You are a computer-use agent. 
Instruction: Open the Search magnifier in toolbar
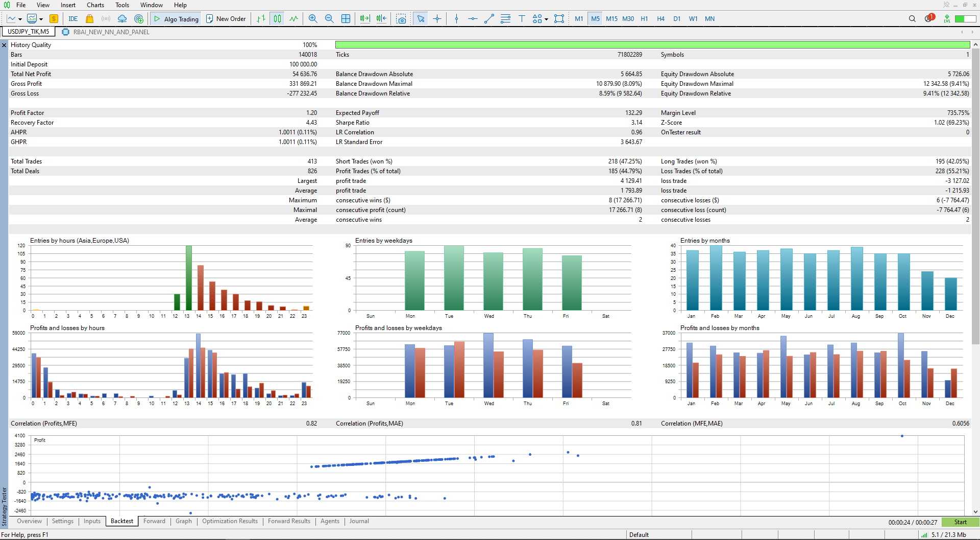[912, 19]
